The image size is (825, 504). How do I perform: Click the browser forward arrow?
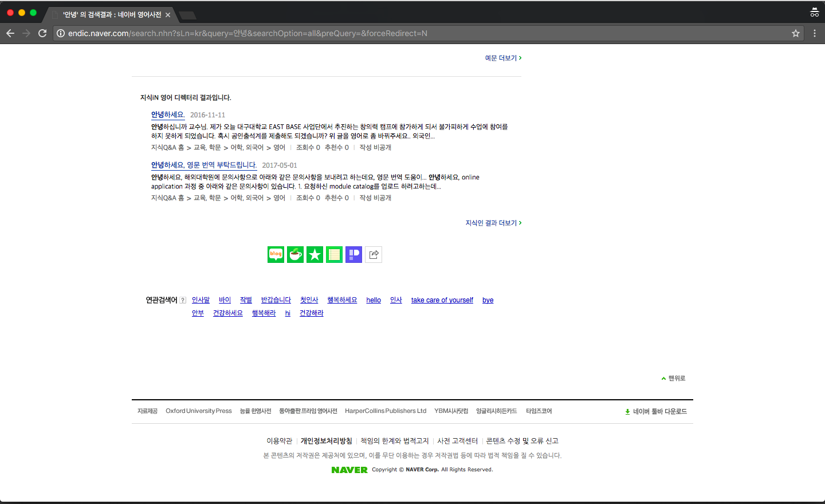click(26, 33)
